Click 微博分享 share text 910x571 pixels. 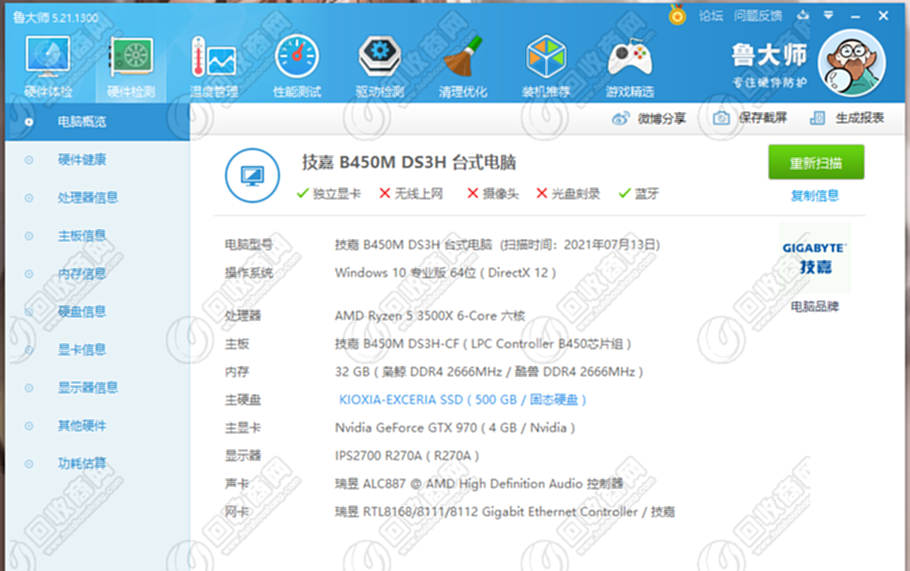662,119
